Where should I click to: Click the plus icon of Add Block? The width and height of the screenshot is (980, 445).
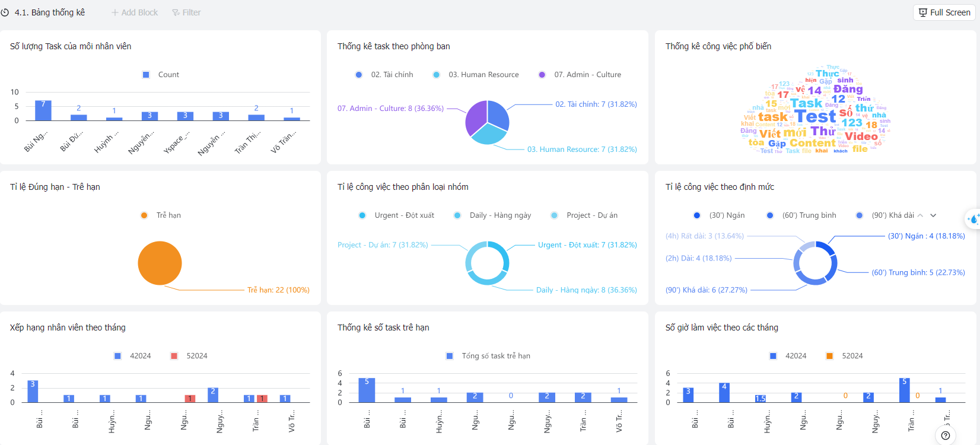point(115,12)
